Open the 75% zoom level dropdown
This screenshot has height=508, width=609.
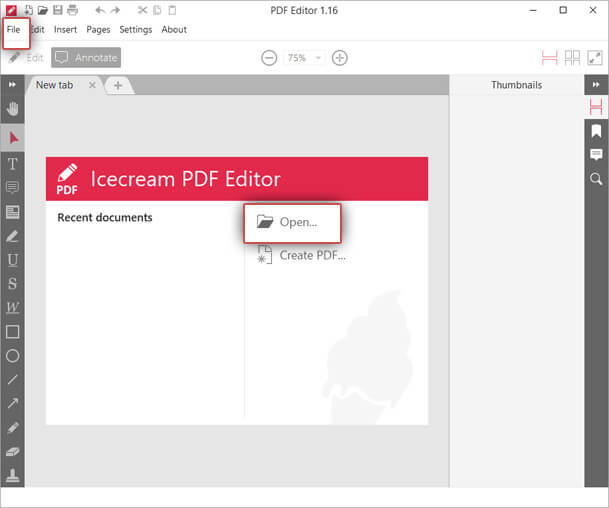tap(306, 58)
